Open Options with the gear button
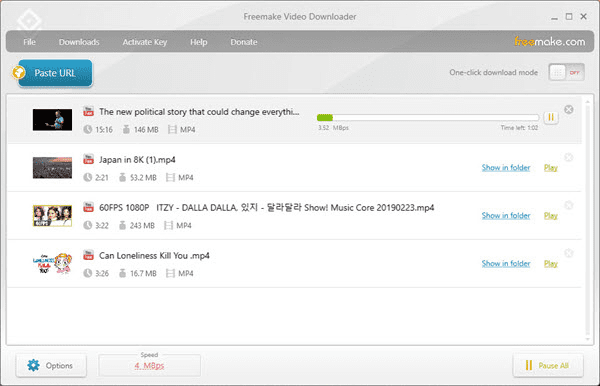600x386 pixels. pyautogui.click(x=51, y=365)
